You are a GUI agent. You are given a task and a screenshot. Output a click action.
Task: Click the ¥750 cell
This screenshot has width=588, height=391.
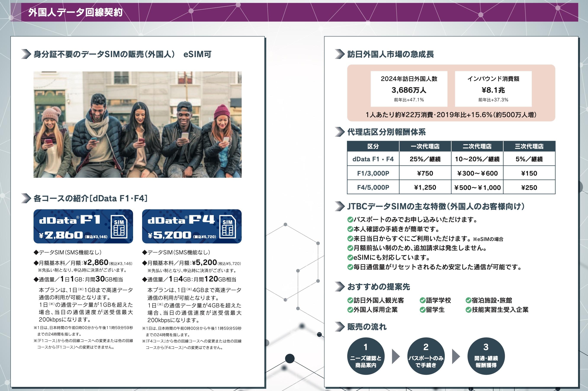pyautogui.click(x=425, y=173)
